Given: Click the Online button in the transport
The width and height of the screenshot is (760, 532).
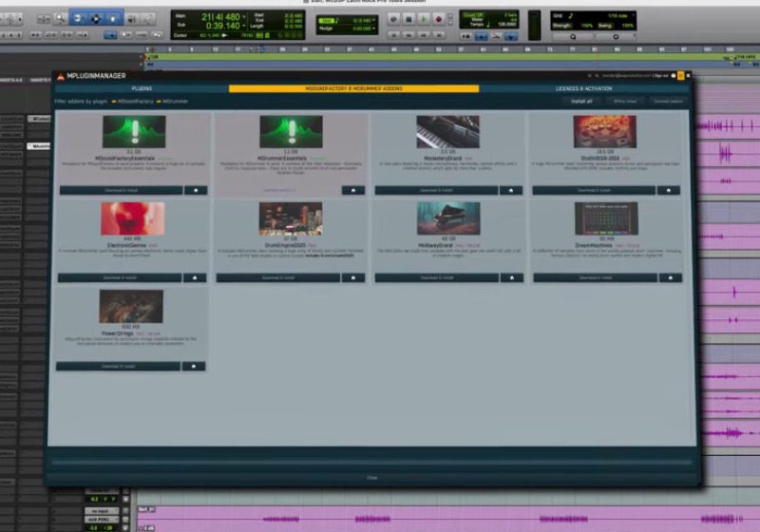Looking at the screenshot, I should pos(393,19).
